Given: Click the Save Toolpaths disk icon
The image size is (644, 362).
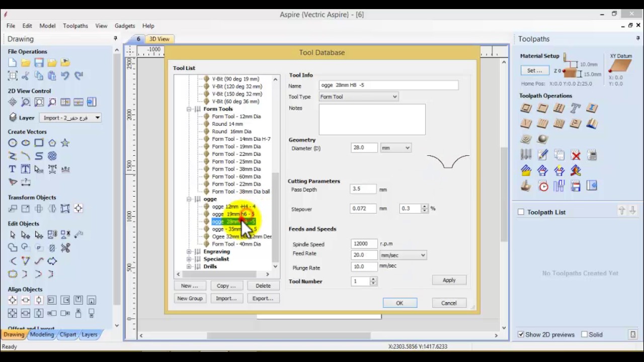Looking at the screenshot, I should point(576,187).
